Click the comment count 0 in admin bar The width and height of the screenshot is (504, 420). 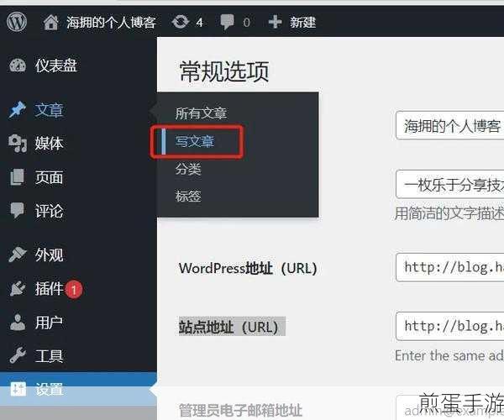(246, 23)
